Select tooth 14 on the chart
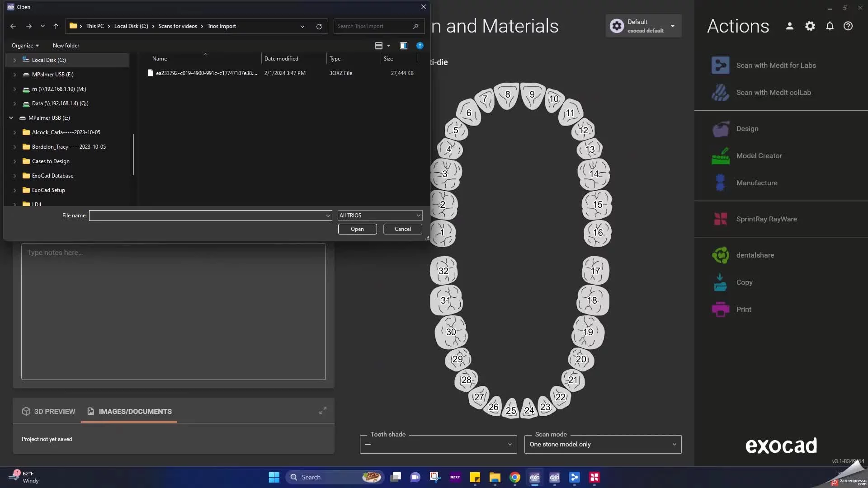 (594, 174)
